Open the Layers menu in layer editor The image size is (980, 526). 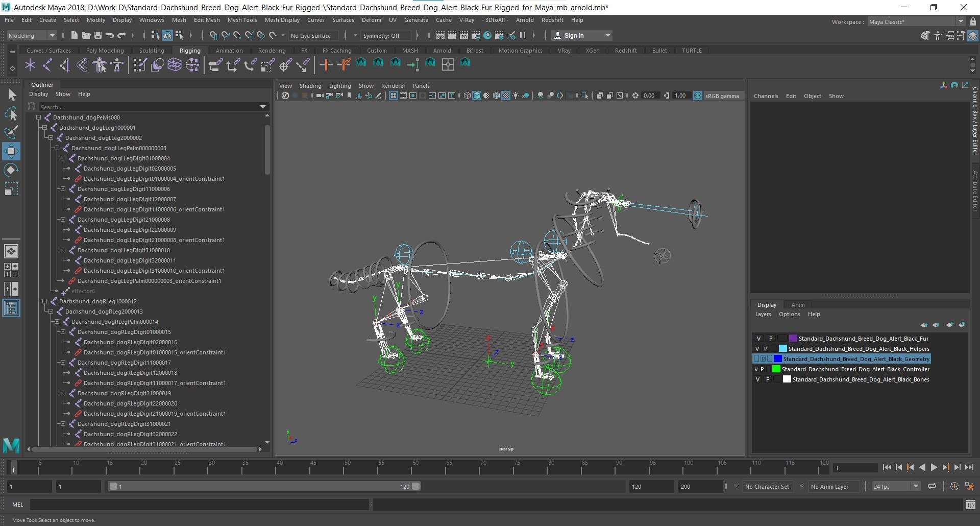click(763, 314)
